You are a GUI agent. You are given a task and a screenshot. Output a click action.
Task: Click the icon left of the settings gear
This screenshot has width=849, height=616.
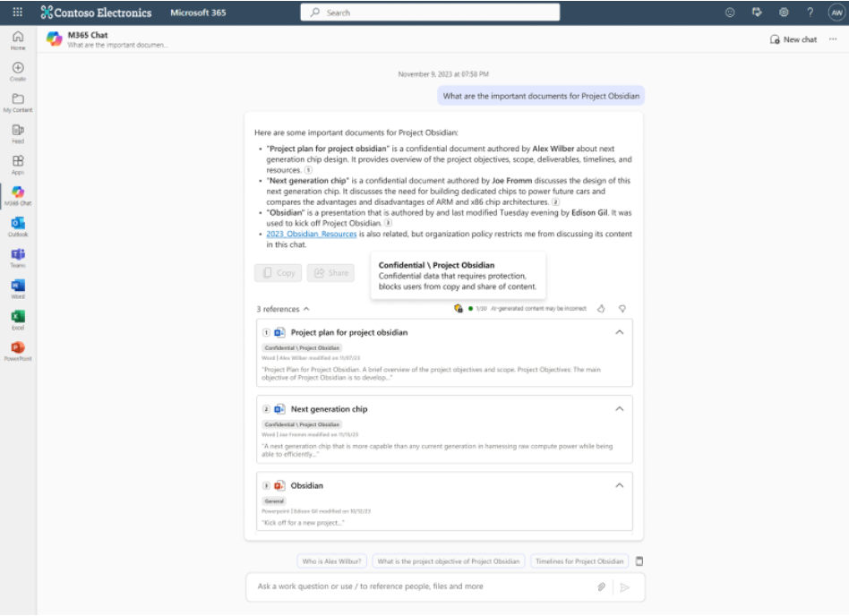click(x=757, y=12)
